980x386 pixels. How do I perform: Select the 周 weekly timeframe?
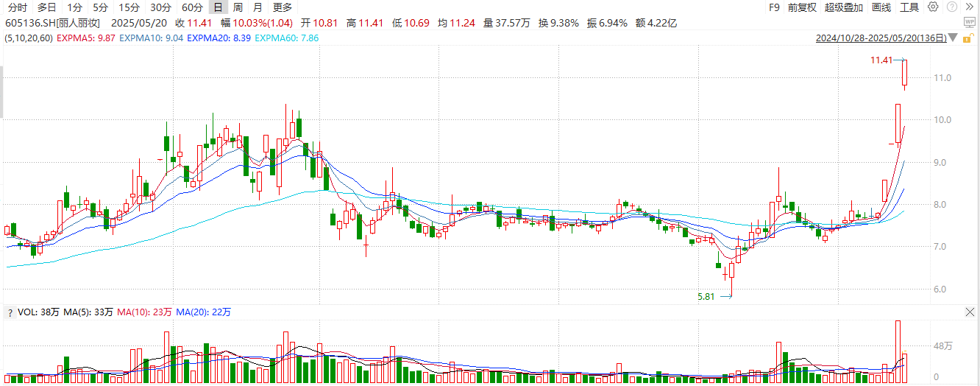tap(238, 7)
